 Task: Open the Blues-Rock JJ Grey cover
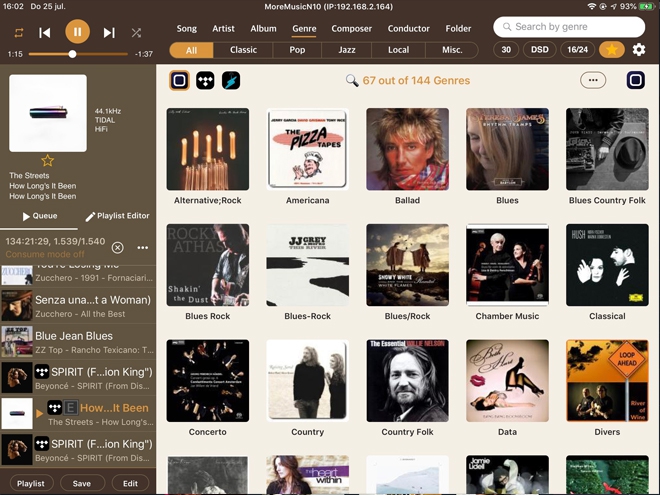(x=307, y=265)
